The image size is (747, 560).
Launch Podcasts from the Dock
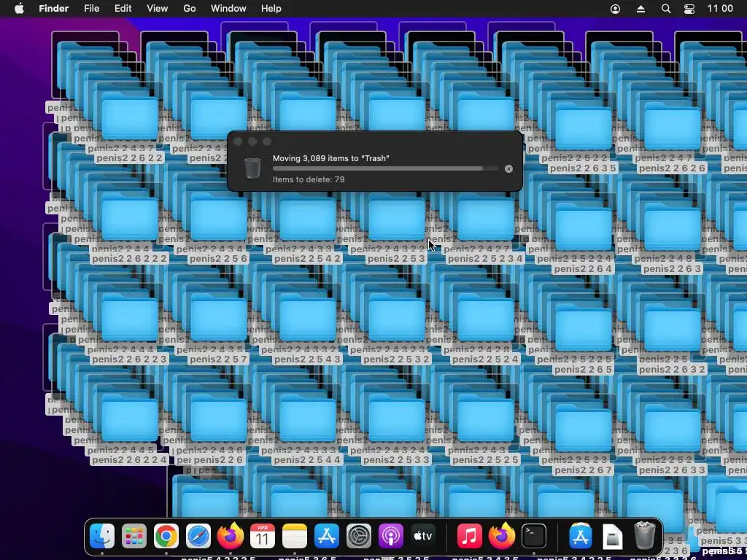coord(391,536)
